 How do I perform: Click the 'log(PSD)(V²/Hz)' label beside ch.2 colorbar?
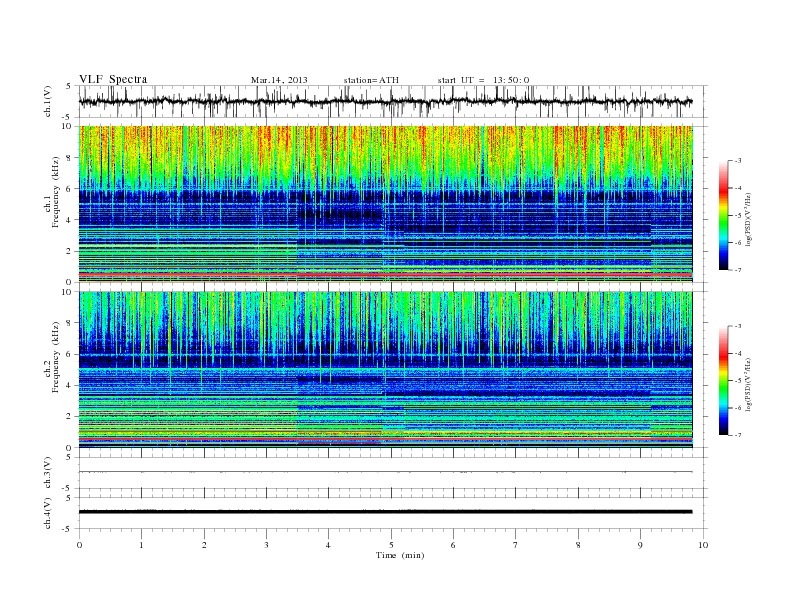(750, 384)
